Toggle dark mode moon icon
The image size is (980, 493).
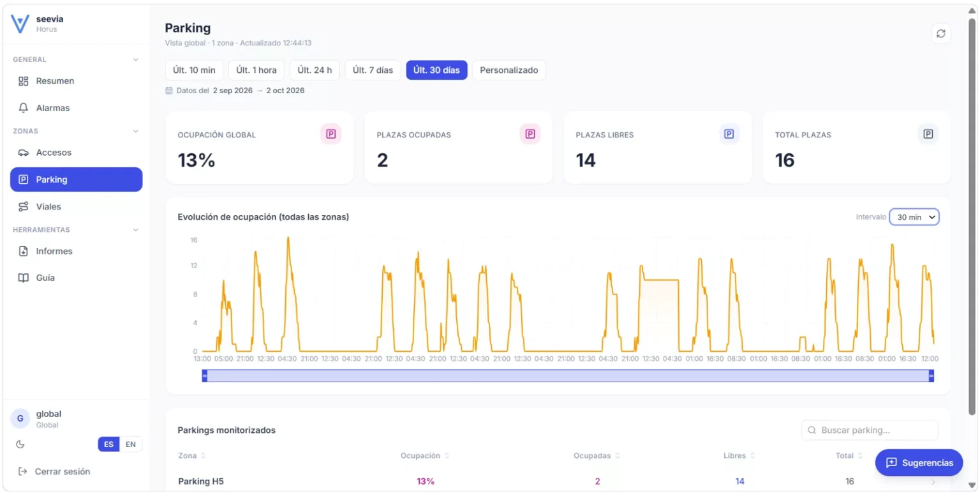pyautogui.click(x=20, y=444)
